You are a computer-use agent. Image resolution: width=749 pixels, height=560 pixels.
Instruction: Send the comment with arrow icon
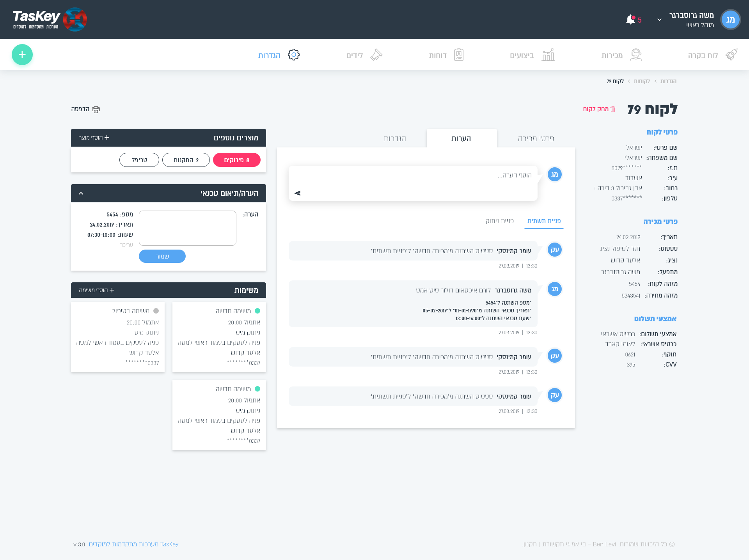click(297, 193)
